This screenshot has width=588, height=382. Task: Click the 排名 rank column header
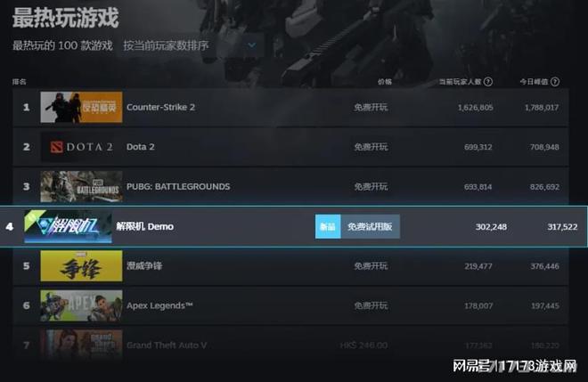click(x=19, y=82)
